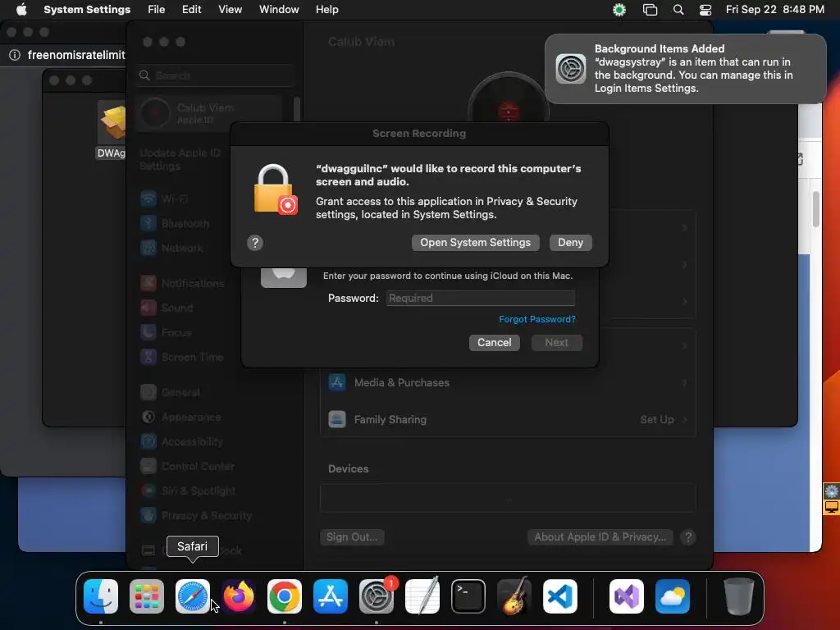Open the File menu
The width and height of the screenshot is (840, 630).
(157, 10)
